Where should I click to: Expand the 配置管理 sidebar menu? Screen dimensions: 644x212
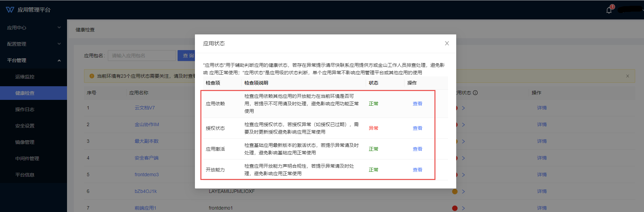point(33,44)
